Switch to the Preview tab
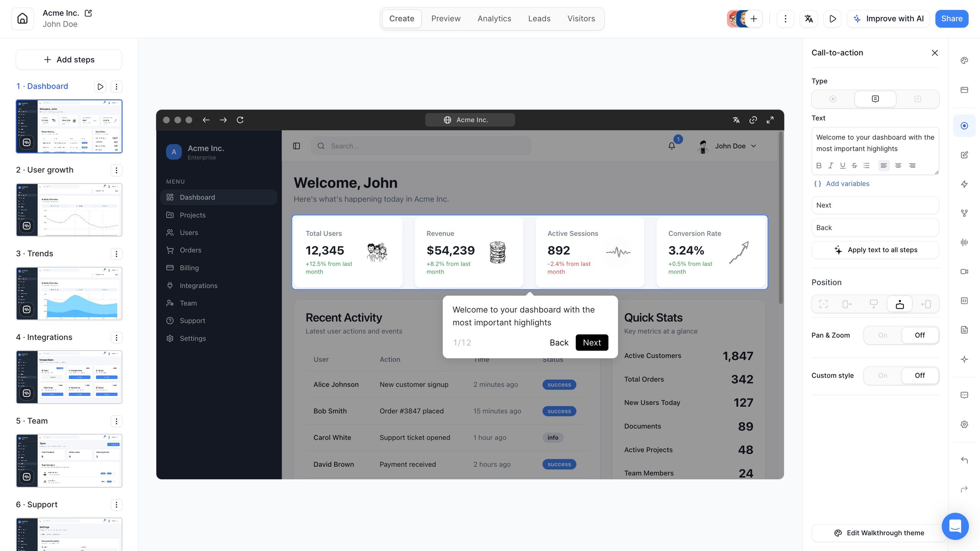 coord(446,19)
